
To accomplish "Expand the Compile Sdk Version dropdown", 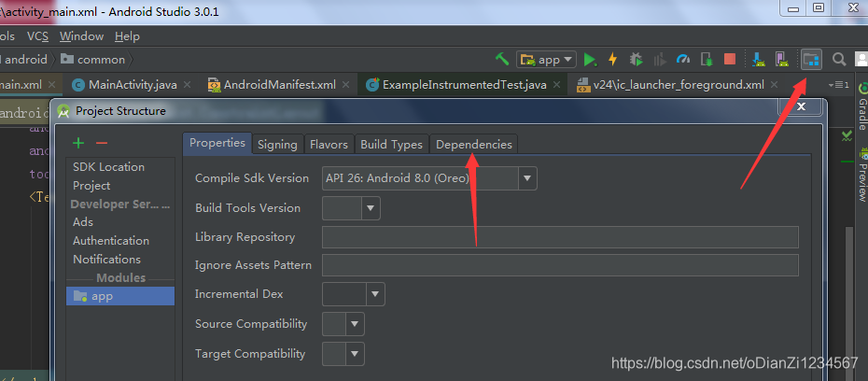I will 527,178.
